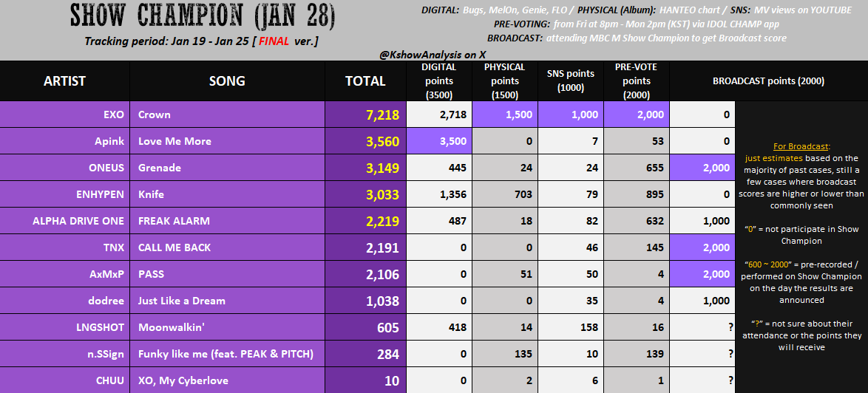Select the ALPHA DRIVE ONE artist cell
The width and height of the screenshot is (868, 393).
point(65,221)
